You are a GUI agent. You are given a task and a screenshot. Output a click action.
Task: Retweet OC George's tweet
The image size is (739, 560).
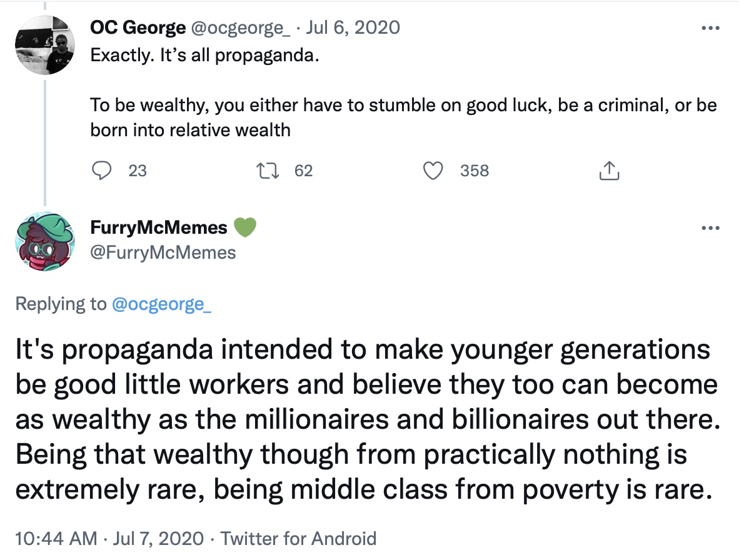pos(267,171)
